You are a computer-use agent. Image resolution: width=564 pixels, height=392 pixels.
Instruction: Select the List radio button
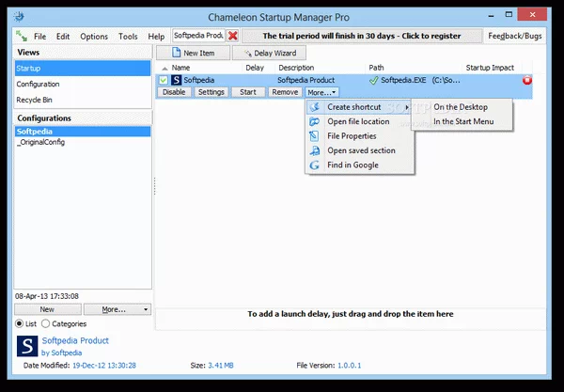pyautogui.click(x=19, y=323)
